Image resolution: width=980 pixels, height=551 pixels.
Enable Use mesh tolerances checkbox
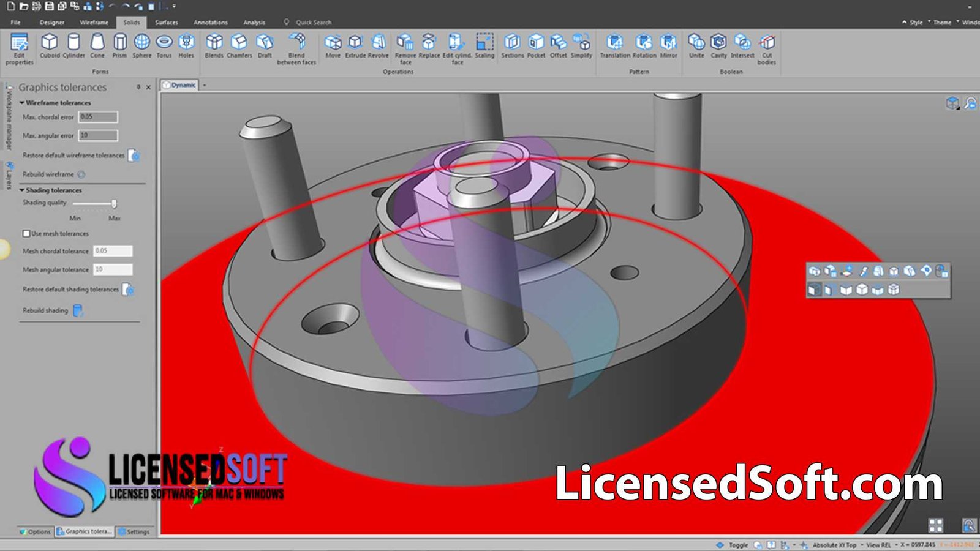tap(26, 233)
